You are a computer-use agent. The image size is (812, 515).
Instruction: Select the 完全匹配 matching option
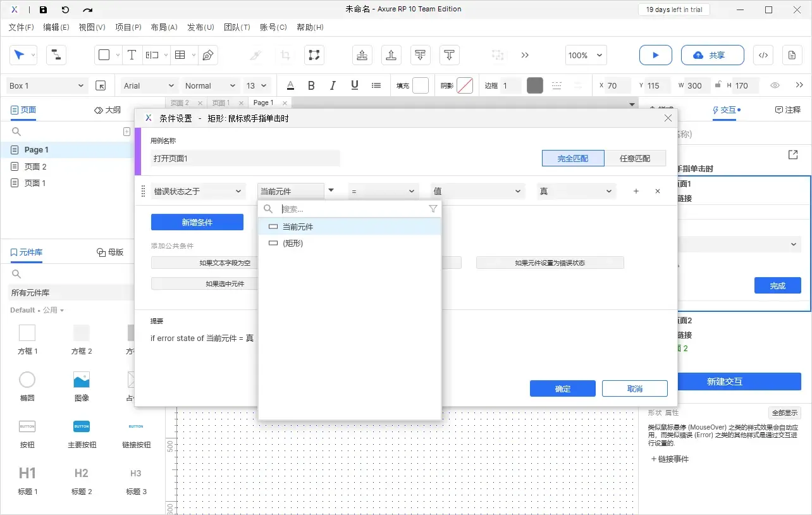pos(572,158)
